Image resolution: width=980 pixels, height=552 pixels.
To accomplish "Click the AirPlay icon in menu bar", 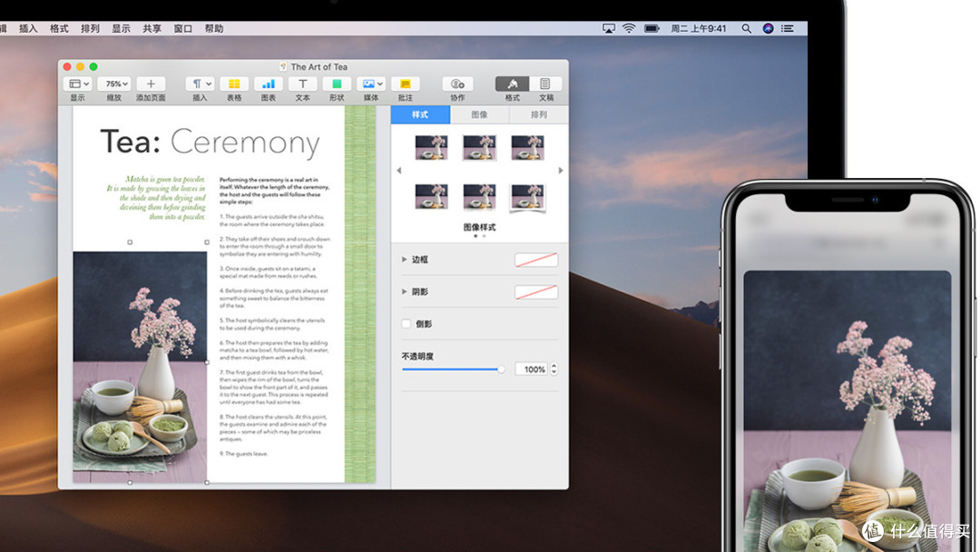I will tap(608, 29).
